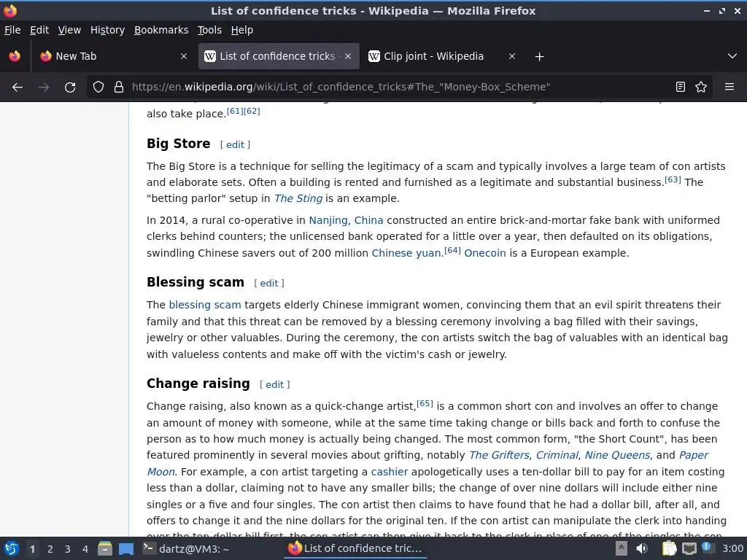
Task: Close the Clip joint Wikipedia tab
Action: tap(511, 56)
